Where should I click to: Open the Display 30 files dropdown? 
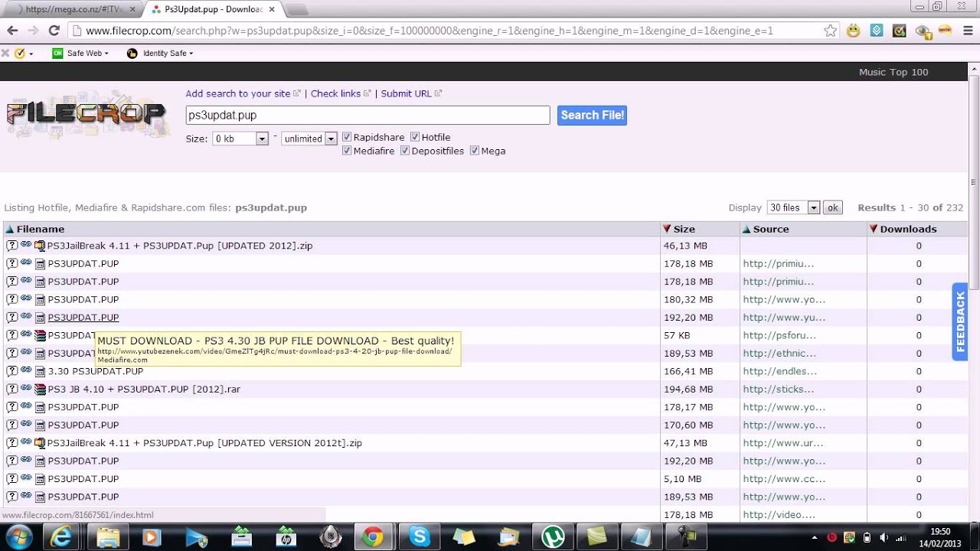pos(793,207)
